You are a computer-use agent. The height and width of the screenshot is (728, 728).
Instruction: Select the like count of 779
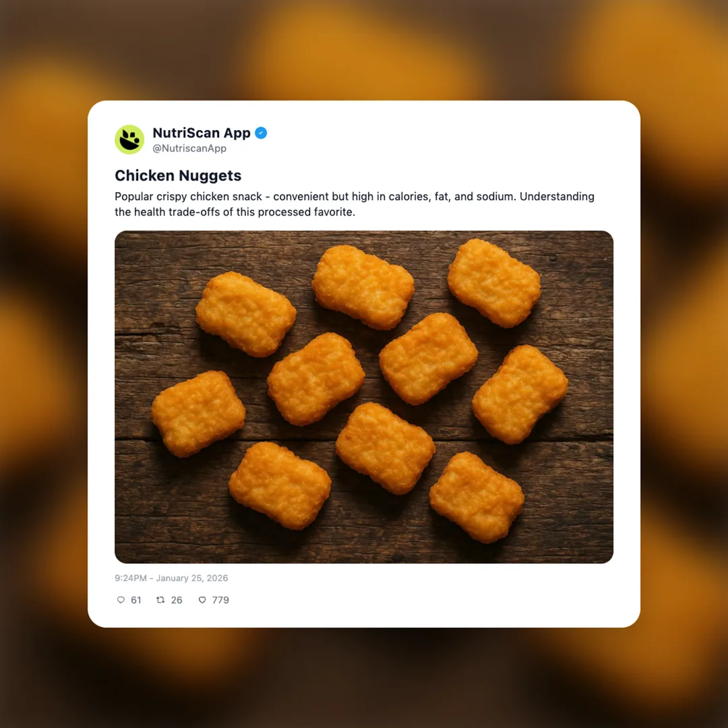[x=220, y=600]
